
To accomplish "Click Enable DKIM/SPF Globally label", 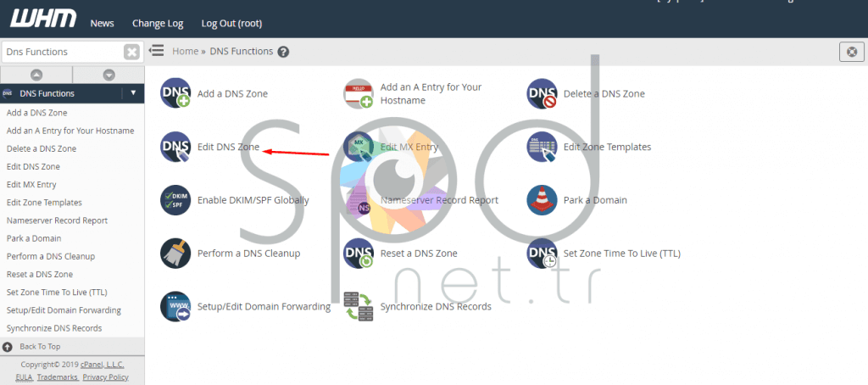I will 253,200.
